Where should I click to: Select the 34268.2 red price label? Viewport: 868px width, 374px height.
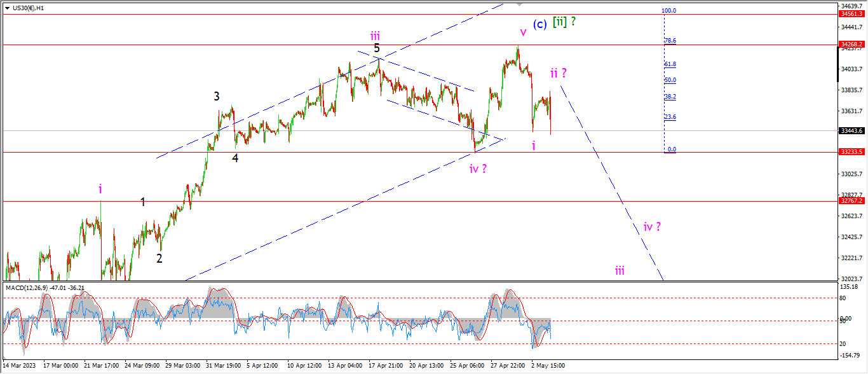pyautogui.click(x=851, y=45)
